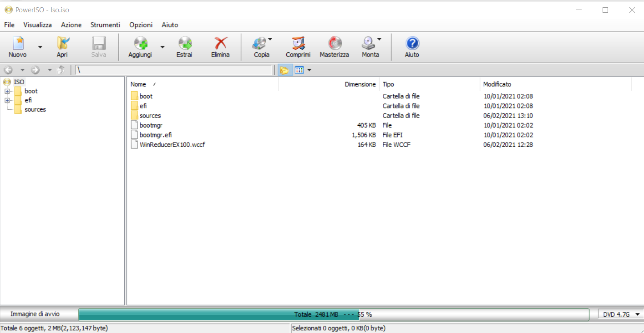Click the Masterizza (burn) toolbar icon
Viewport: 644px width, 333px height.
(335, 43)
